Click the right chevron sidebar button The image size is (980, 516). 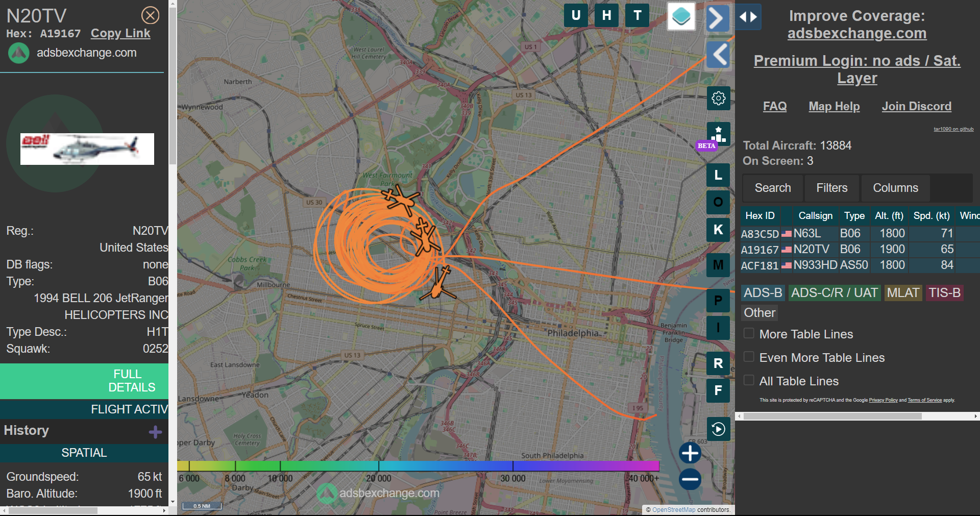coord(717,18)
